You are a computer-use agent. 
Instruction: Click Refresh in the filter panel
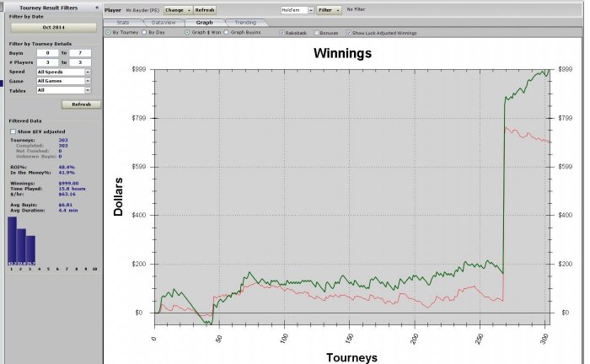[x=81, y=104]
